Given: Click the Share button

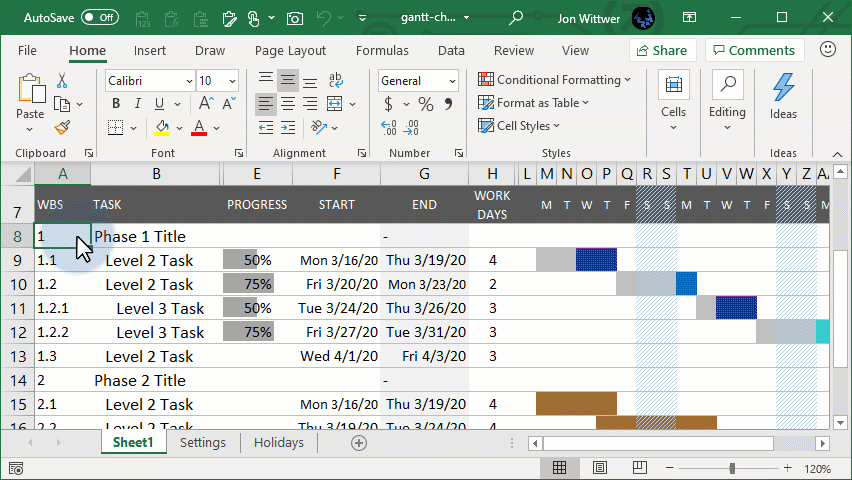Looking at the screenshot, I should 662,51.
